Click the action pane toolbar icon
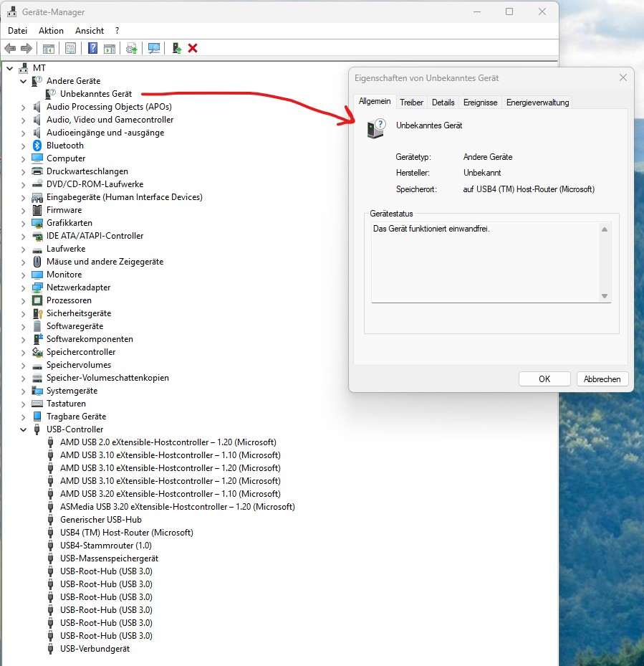This screenshot has width=644, height=666. pos(110,49)
